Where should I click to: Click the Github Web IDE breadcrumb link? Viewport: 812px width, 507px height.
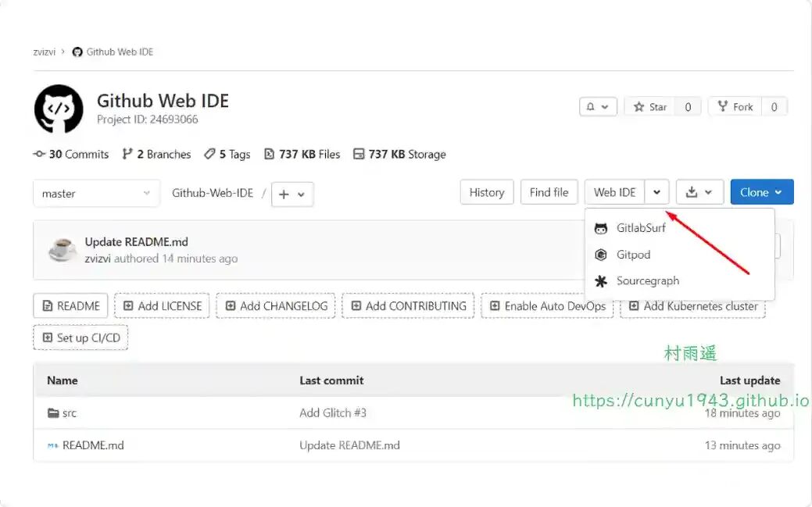click(120, 52)
